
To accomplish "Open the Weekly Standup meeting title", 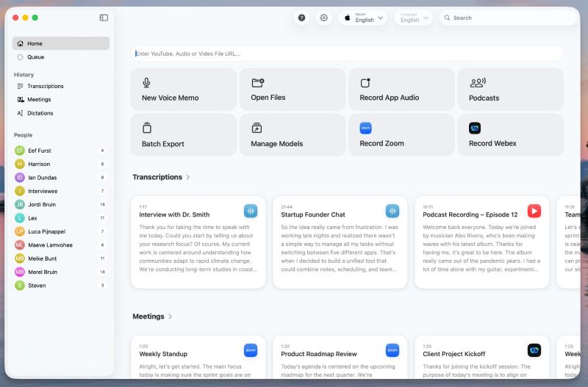I will point(163,354).
